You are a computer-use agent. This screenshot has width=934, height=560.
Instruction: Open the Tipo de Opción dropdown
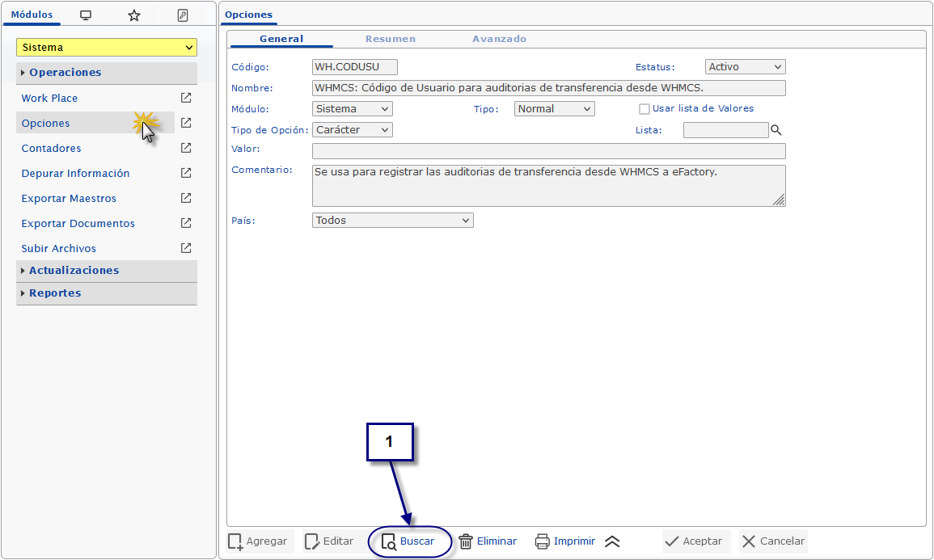[x=352, y=130]
